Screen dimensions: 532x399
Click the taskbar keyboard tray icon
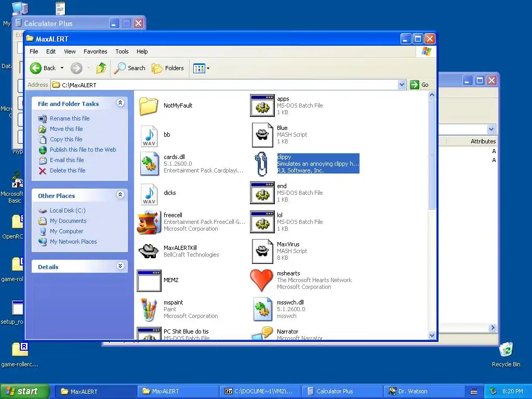tap(474, 392)
